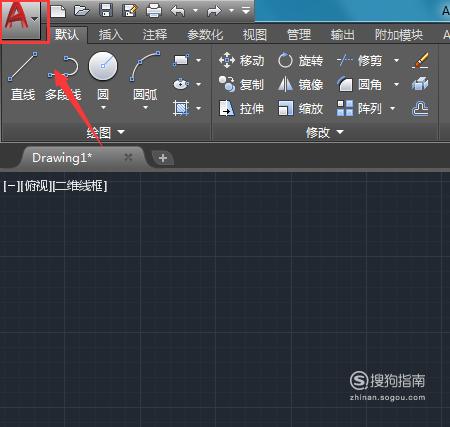The height and width of the screenshot is (427, 450).
Task: Switch to the 插入 ribbon tab
Action: click(x=111, y=35)
